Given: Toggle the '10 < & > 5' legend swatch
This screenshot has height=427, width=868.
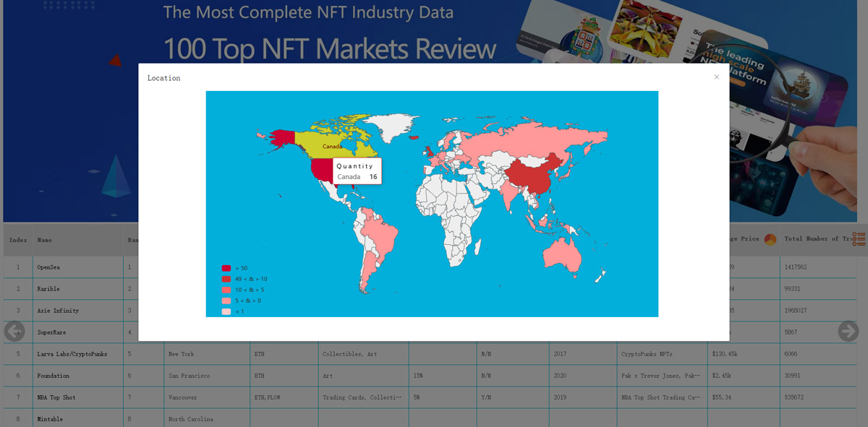Looking at the screenshot, I should tap(226, 290).
